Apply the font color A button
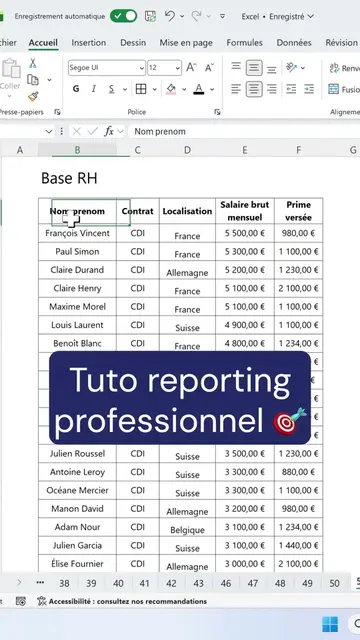Screen dimensions: 360x640 pos(199,89)
